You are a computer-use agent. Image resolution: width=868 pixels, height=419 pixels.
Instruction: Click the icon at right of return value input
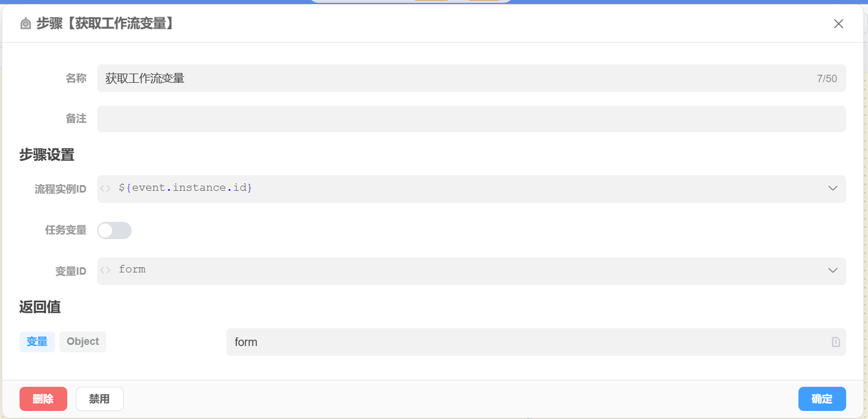click(x=836, y=342)
